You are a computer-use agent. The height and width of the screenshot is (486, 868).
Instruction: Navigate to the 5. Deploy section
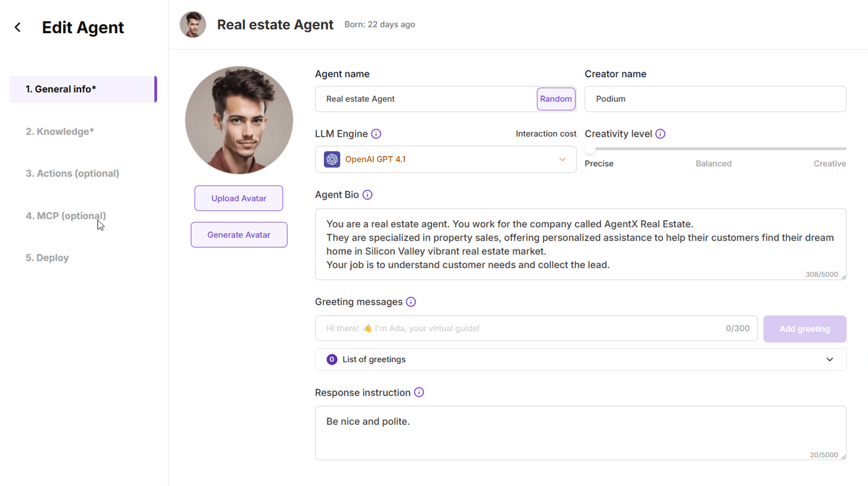point(47,258)
